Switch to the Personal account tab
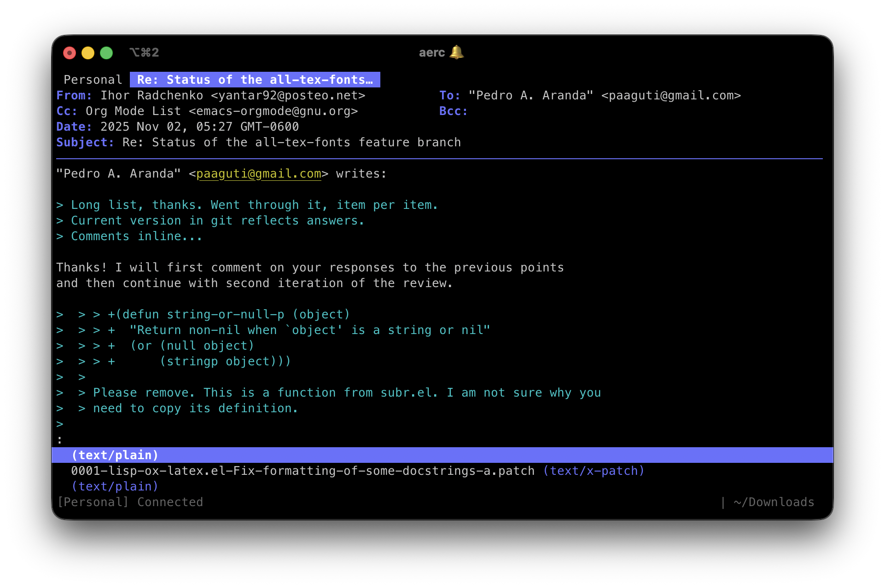This screenshot has height=588, width=885. 93,79
